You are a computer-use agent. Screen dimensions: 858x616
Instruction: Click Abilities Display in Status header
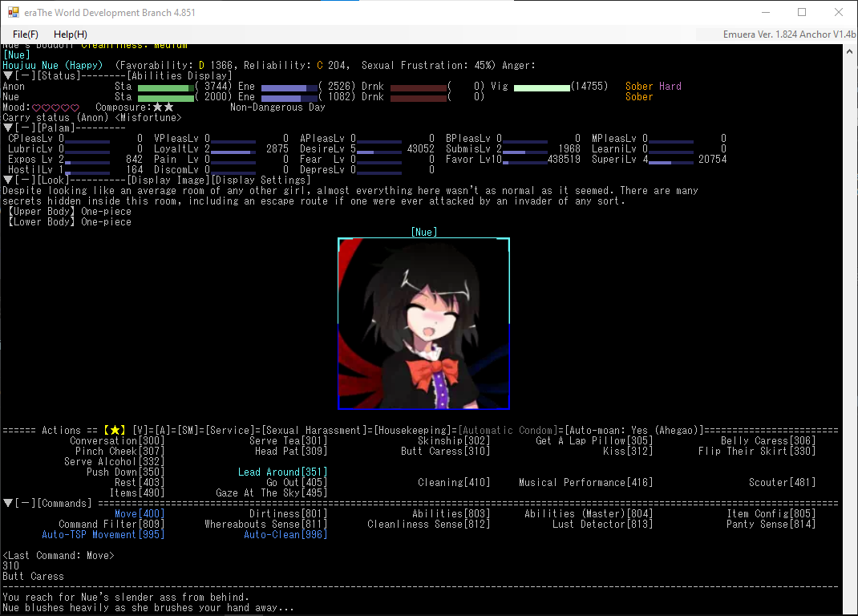click(180, 75)
